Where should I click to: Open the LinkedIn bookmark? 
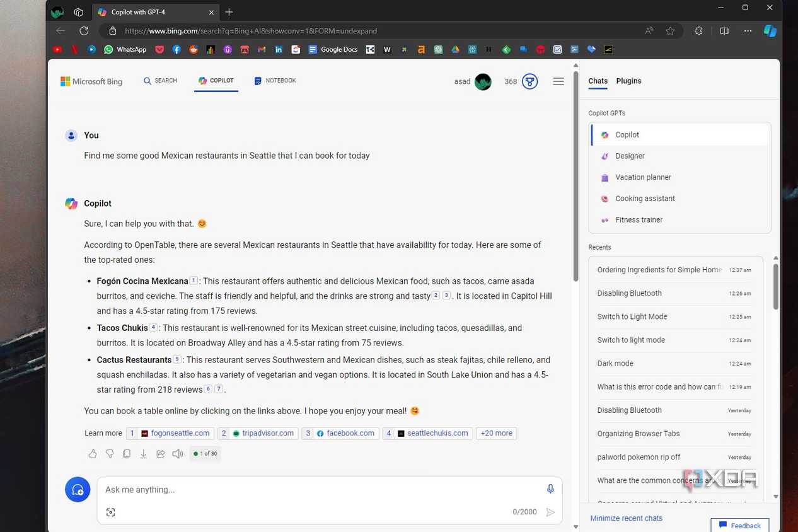(x=279, y=49)
